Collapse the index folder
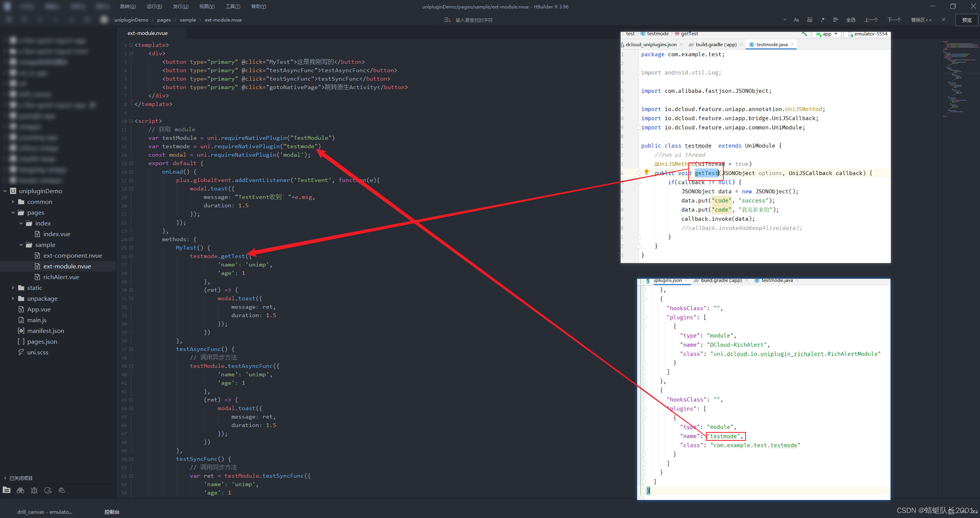The width and height of the screenshot is (980, 518). click(x=21, y=223)
